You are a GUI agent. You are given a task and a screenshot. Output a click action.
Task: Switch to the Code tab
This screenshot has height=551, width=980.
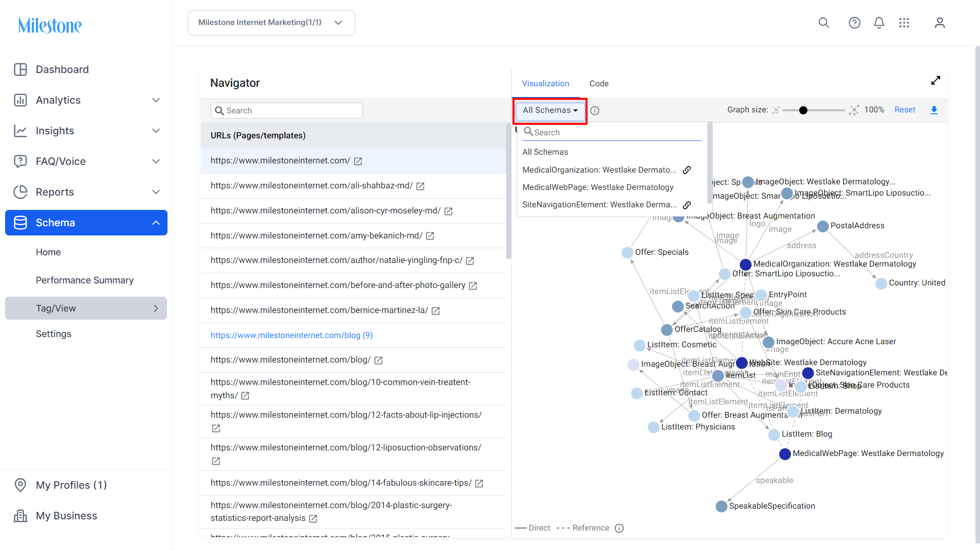(599, 84)
